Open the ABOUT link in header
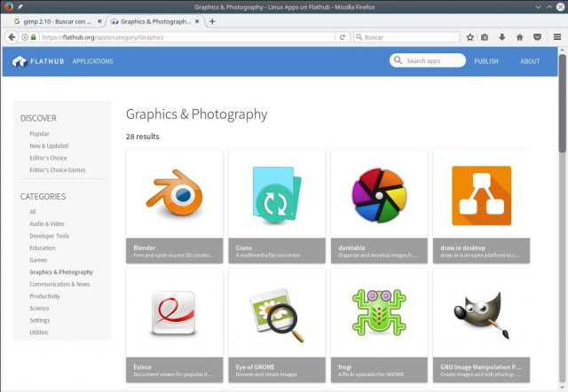Image resolution: width=568 pixels, height=392 pixels. 530,61
